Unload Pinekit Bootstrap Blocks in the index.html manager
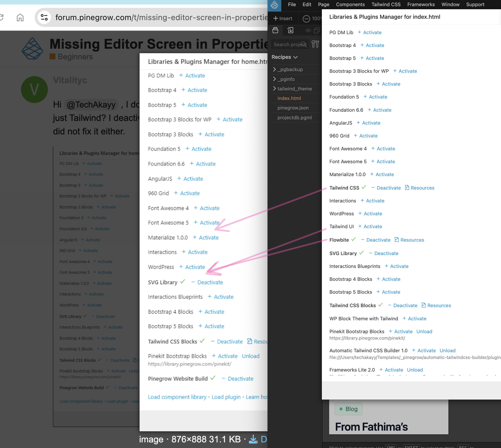501x448 pixels. pos(424,332)
